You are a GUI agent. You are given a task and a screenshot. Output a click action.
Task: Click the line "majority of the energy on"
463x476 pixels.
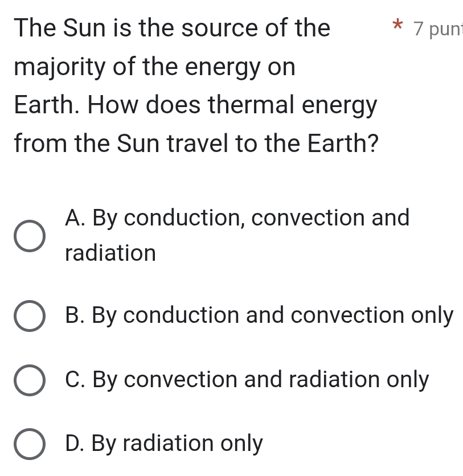tap(155, 68)
